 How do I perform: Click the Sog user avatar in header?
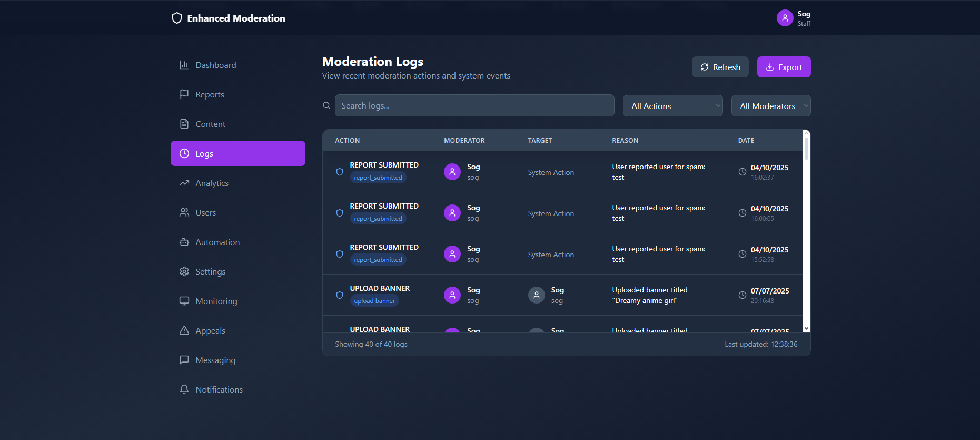click(x=785, y=18)
